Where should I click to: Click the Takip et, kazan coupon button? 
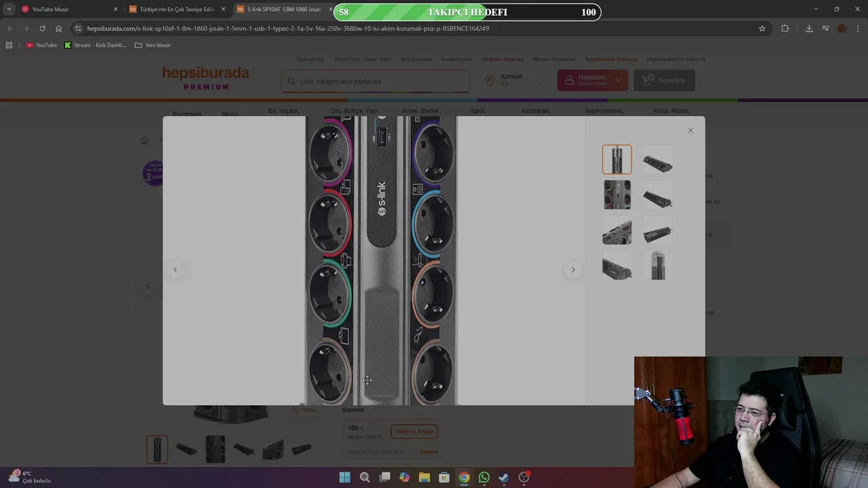pos(414,431)
